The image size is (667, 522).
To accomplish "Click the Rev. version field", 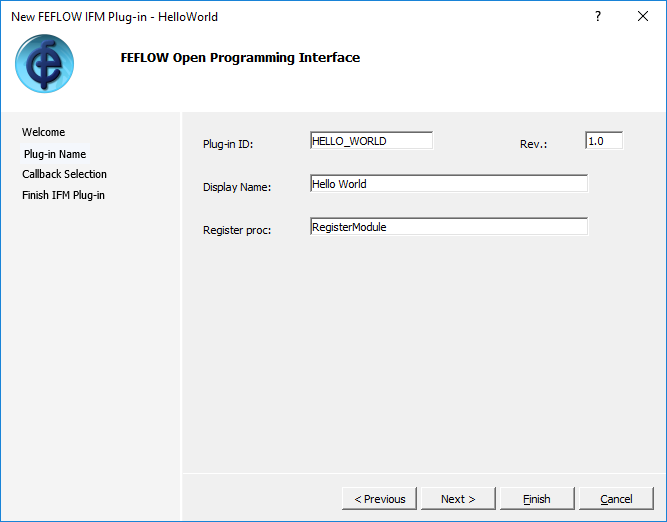I will click(x=604, y=141).
